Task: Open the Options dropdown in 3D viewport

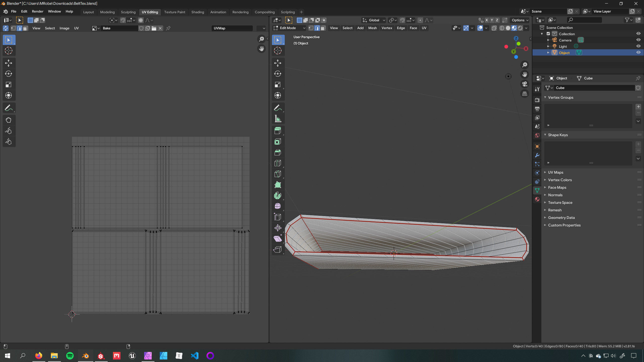Action: (x=520, y=20)
